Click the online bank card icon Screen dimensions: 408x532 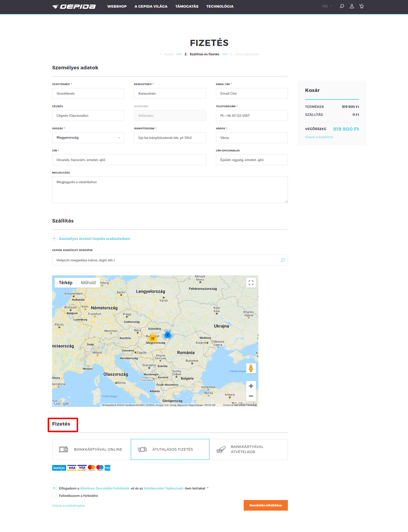click(64, 449)
